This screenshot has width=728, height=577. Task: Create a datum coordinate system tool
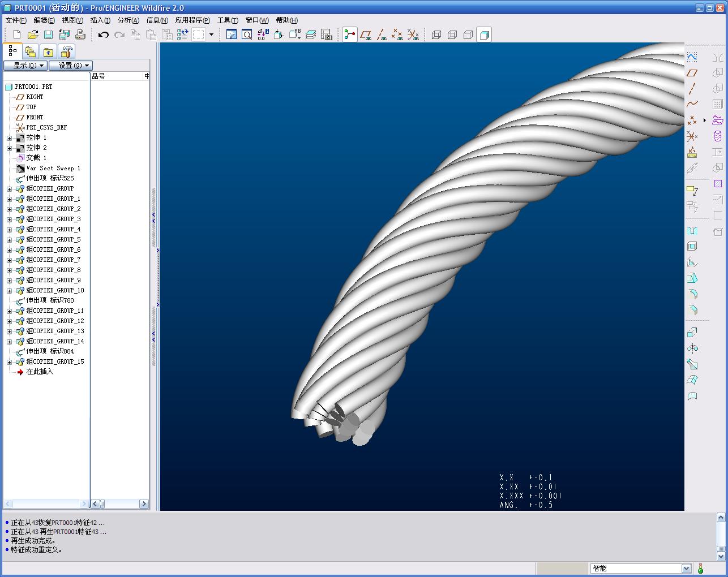[x=692, y=136]
